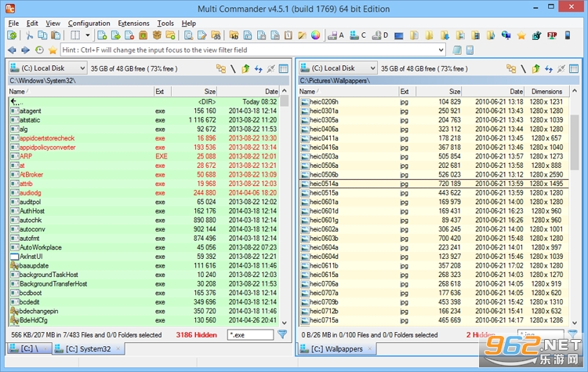Toggle left panel folder tree icon
Image resolution: width=588 pixels, height=372 pixels.
(221, 69)
